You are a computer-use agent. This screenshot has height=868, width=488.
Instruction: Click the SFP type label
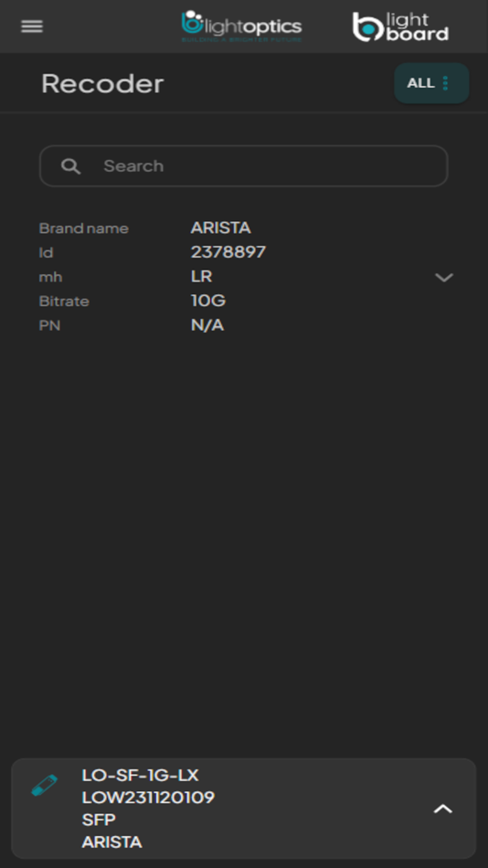pyautogui.click(x=99, y=820)
